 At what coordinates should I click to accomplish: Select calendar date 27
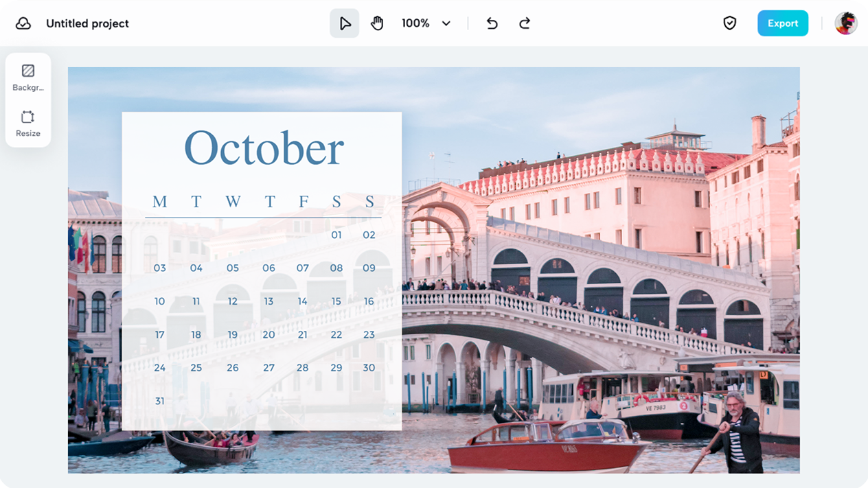(269, 368)
